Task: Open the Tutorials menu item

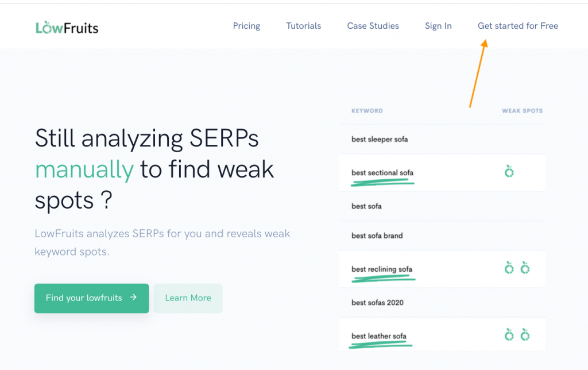Action: (x=303, y=26)
